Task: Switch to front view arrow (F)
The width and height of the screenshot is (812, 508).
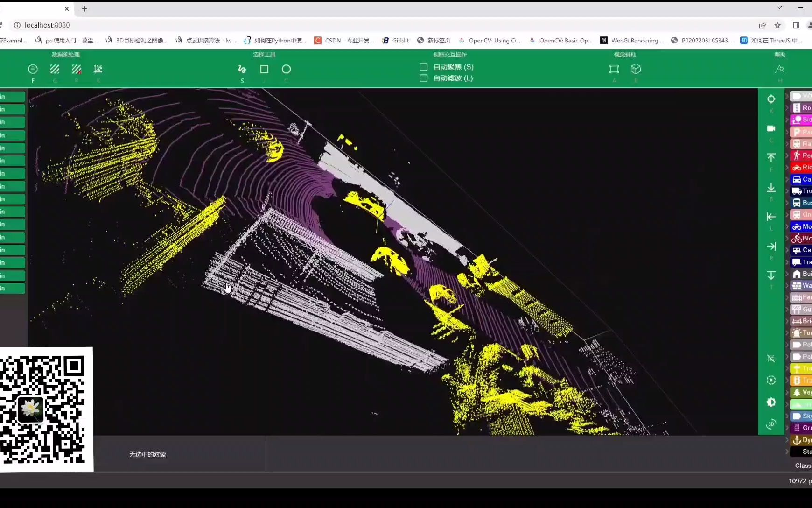Action: coord(771,158)
